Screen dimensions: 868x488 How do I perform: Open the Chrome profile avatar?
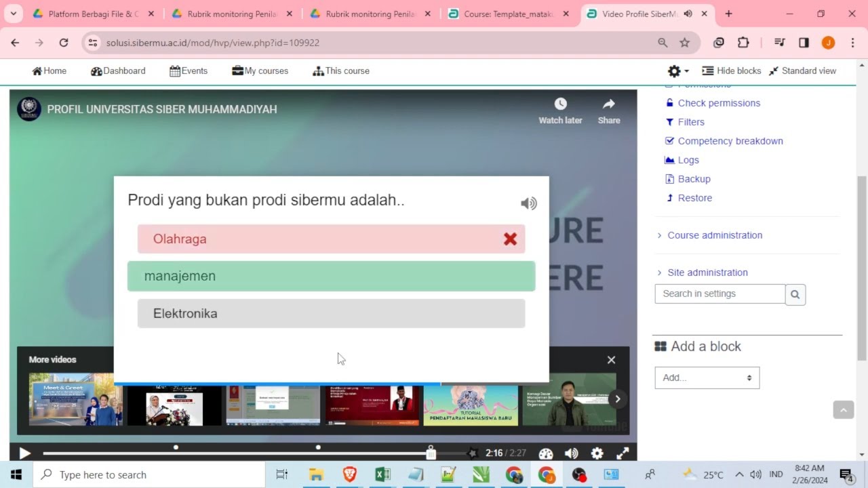pyautogui.click(x=828, y=43)
